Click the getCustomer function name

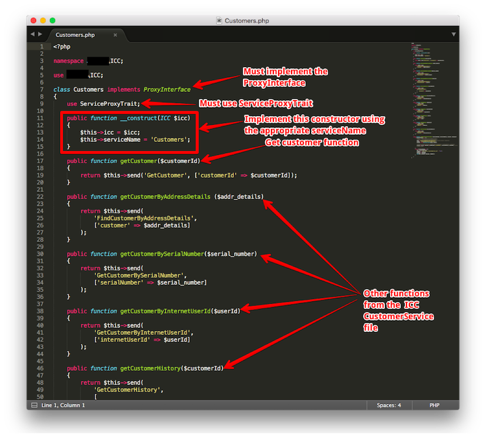pyautogui.click(x=138, y=161)
